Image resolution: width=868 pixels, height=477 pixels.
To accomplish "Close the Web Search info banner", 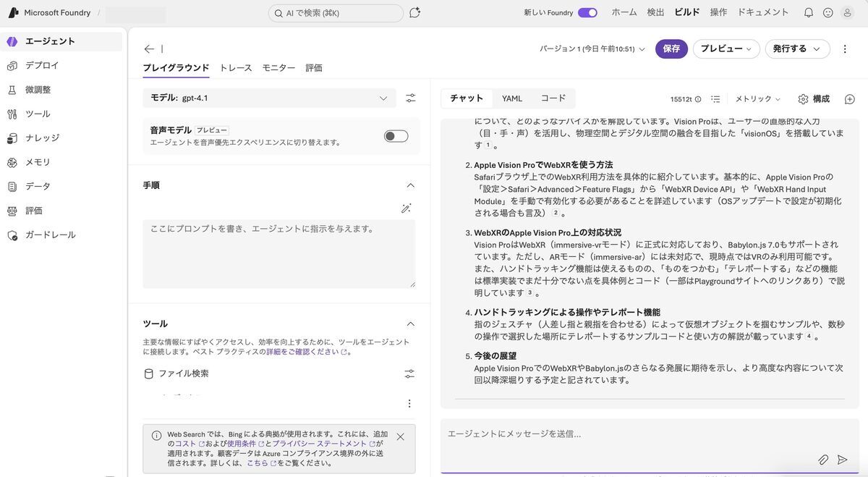I will (401, 436).
